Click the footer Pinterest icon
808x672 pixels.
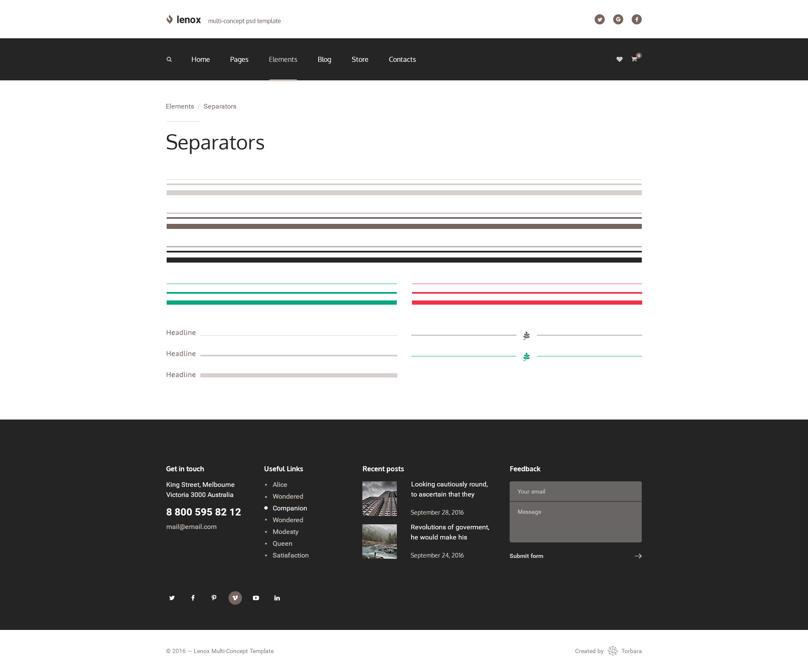214,598
